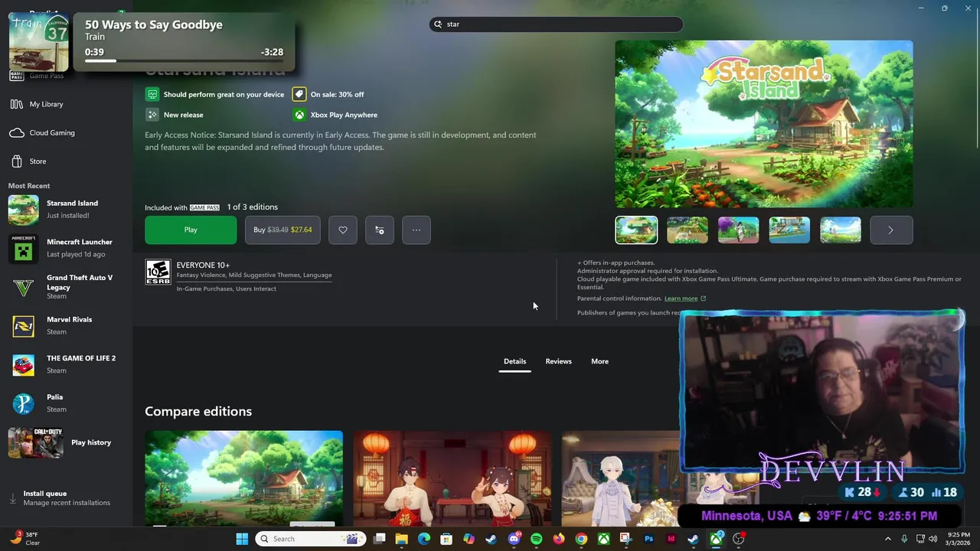Open Minecraft Launcher in Most Recent list
The image size is (980, 551).
67,248
